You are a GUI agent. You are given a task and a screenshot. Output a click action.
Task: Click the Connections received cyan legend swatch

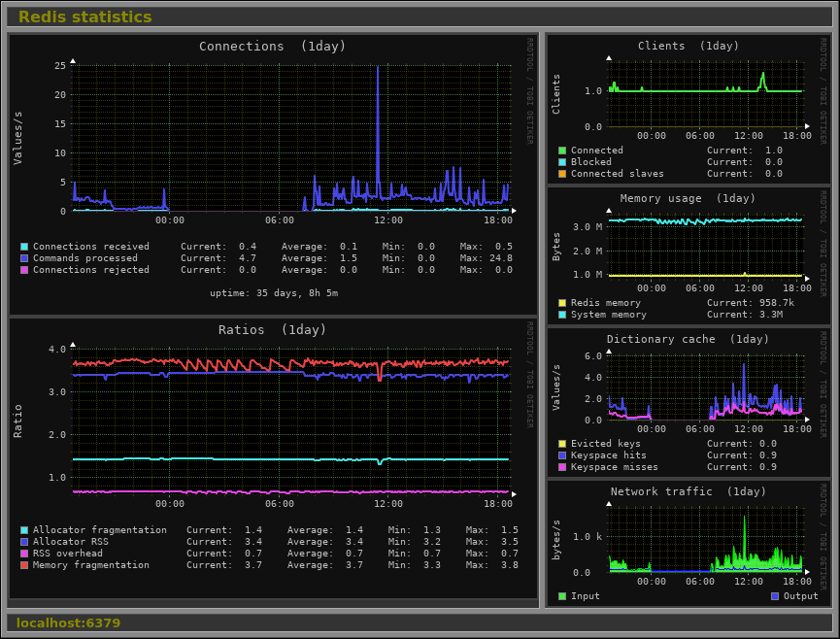[x=24, y=247]
